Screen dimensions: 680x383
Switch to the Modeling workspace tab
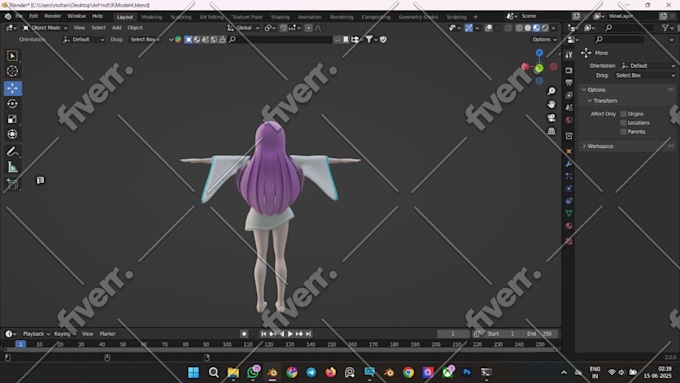click(x=151, y=17)
